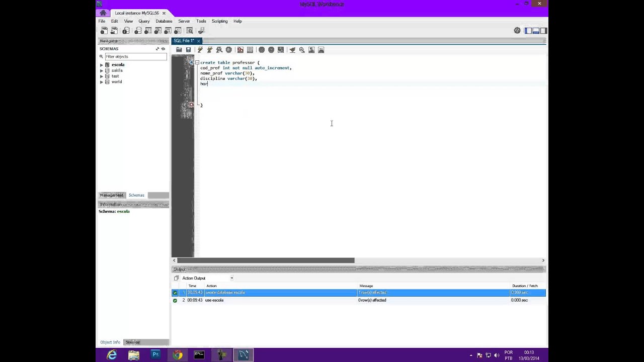Execute the whole script with lightning icon
Viewport: 644px width, 362px height.
point(200,50)
